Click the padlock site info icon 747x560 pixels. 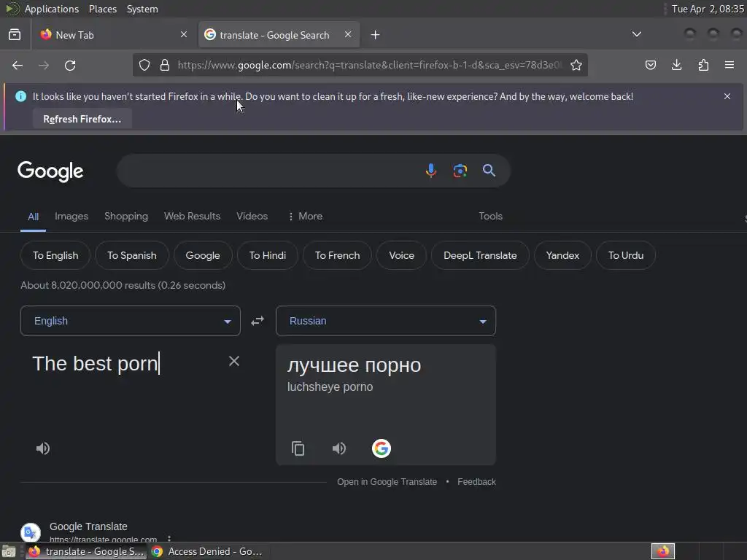165,65
